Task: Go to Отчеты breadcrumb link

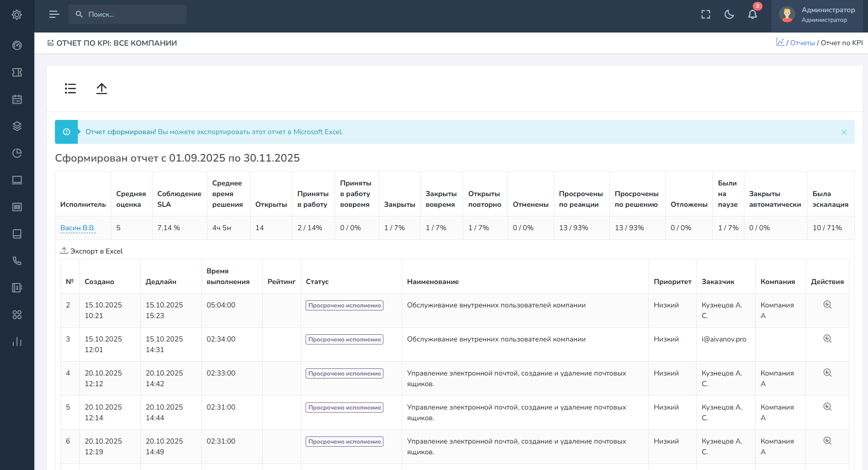Action: (802, 43)
